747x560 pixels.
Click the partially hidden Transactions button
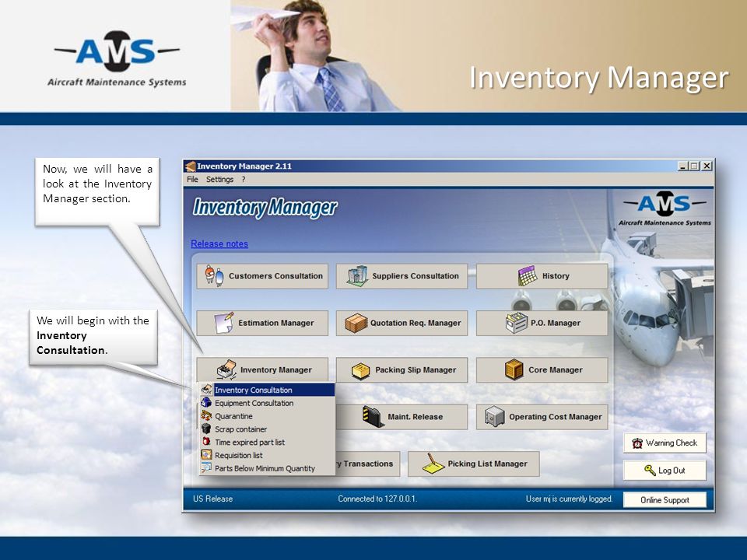(x=367, y=464)
